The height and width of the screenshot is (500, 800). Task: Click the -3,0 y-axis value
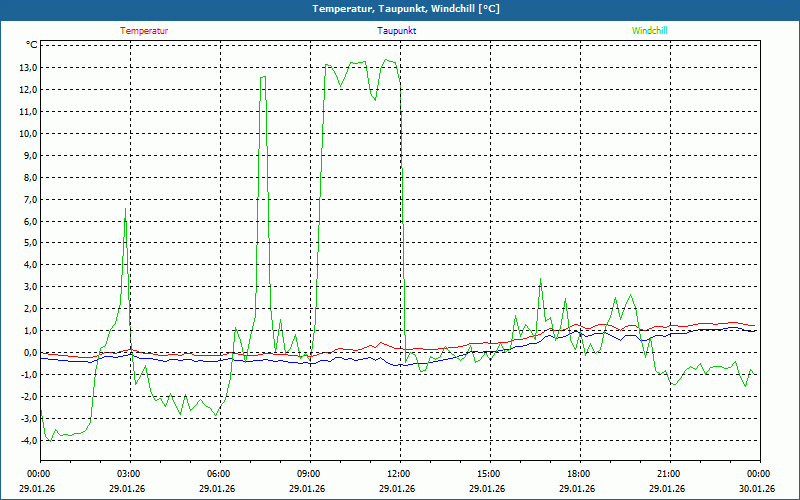coord(29,418)
